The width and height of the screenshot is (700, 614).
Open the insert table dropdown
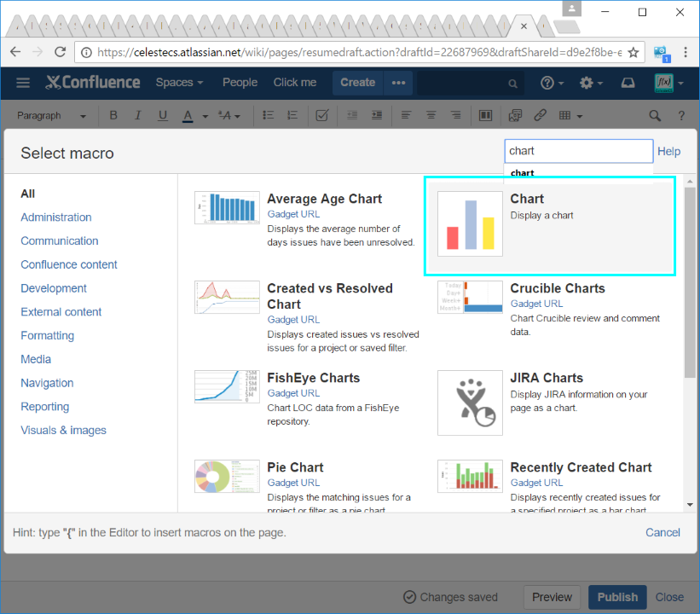[571, 116]
